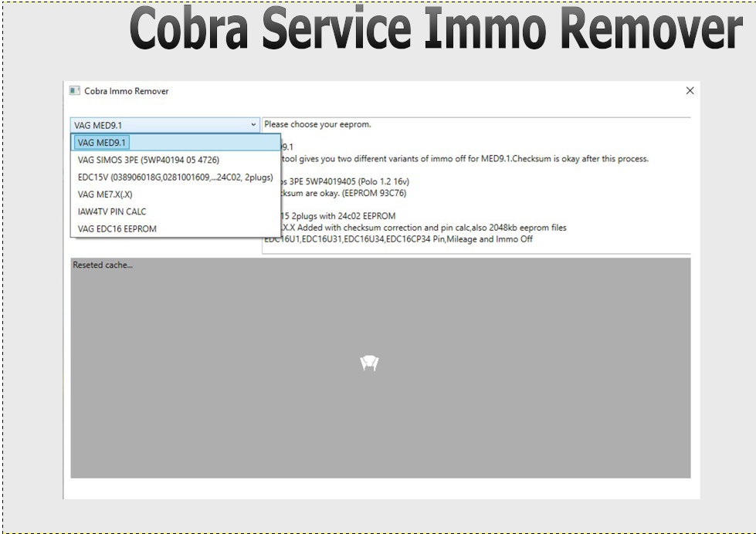Close the Cobra Immo Remover window
The width and height of the screenshot is (756, 534).
click(690, 90)
